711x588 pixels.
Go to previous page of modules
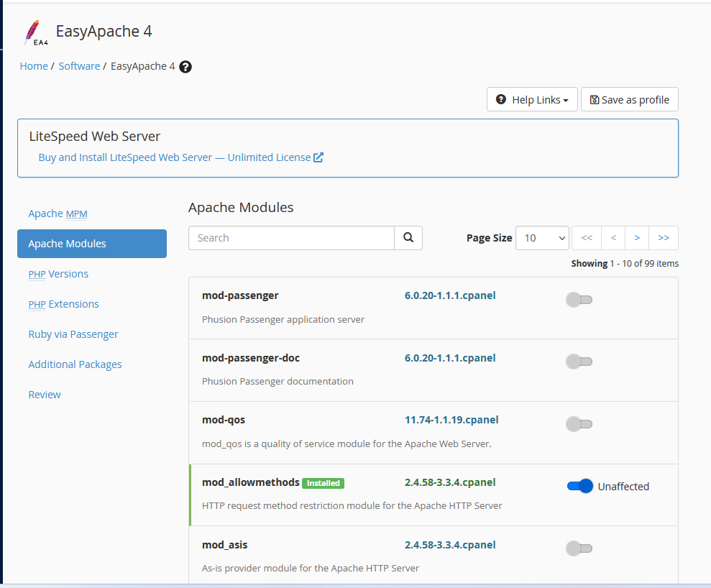[x=613, y=238]
